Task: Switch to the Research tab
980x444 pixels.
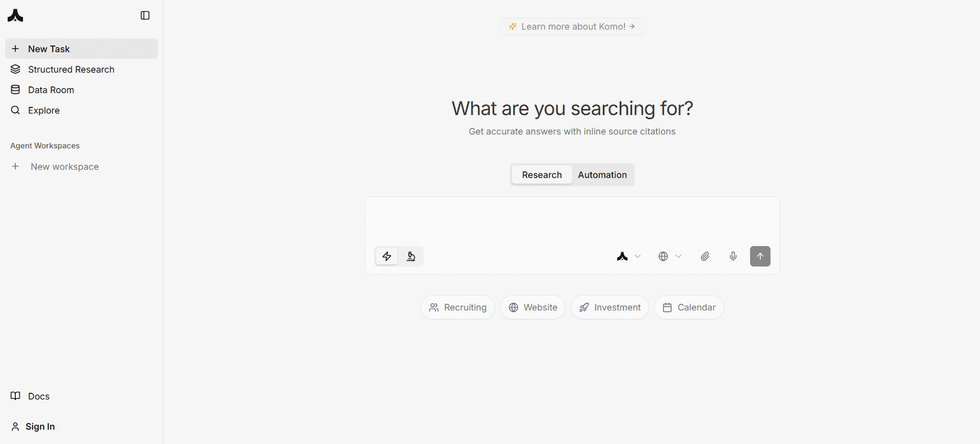Action: point(542,175)
